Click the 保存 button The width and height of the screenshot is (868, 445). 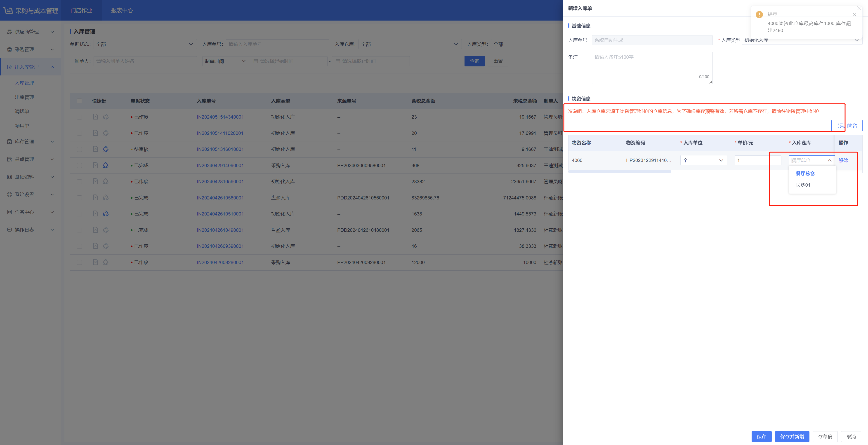click(761, 436)
